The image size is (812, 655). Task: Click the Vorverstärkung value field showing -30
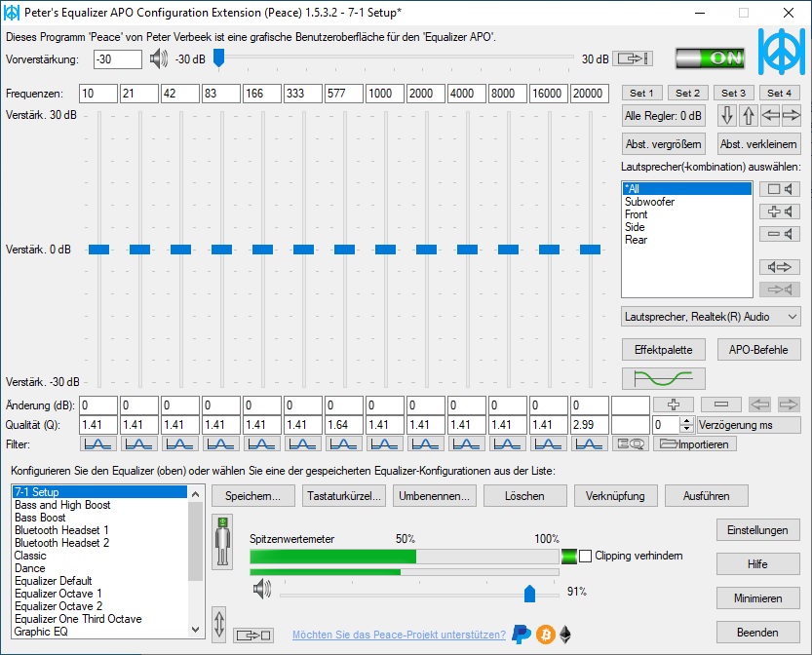(118, 59)
